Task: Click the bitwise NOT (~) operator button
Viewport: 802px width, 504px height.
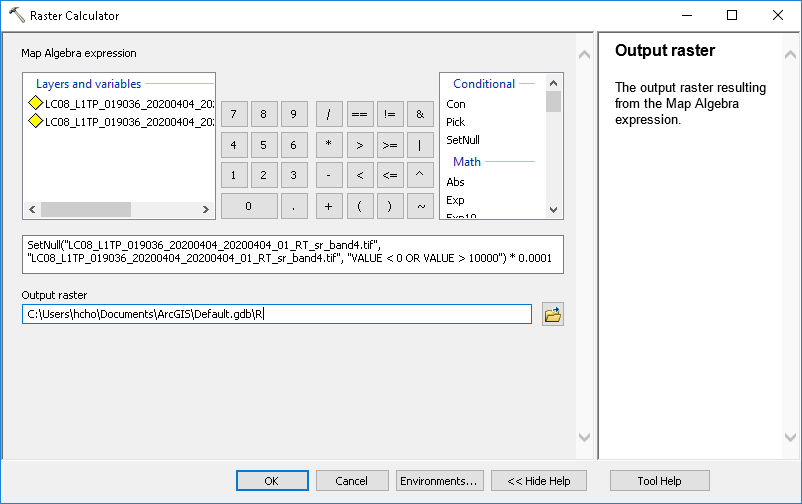Action: (420, 206)
